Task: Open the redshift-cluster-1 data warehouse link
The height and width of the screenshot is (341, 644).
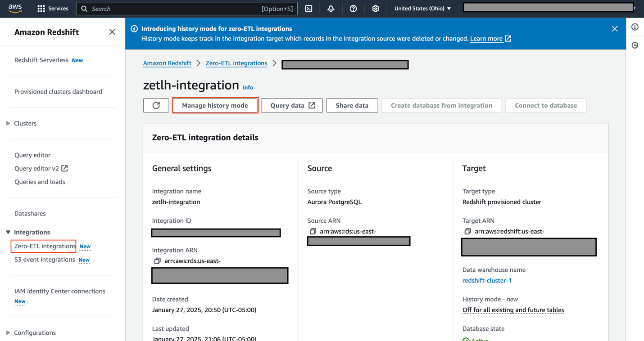Action: pyautogui.click(x=487, y=280)
